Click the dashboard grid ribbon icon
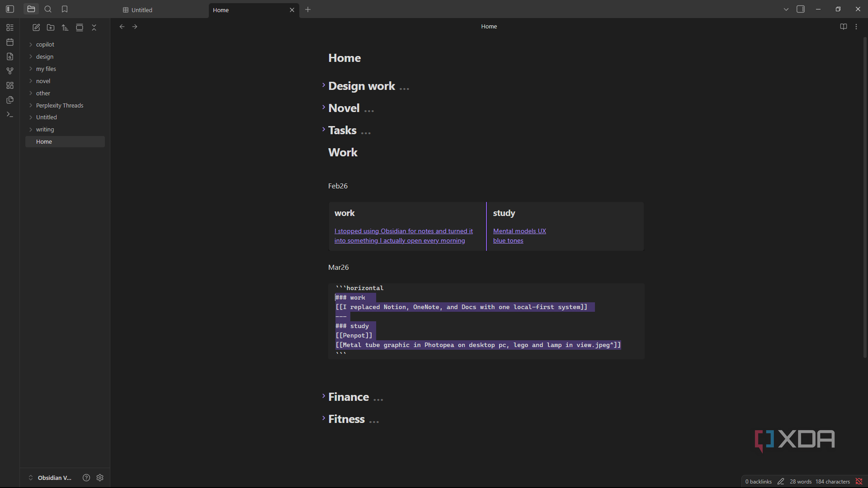868x488 pixels. [x=10, y=85]
